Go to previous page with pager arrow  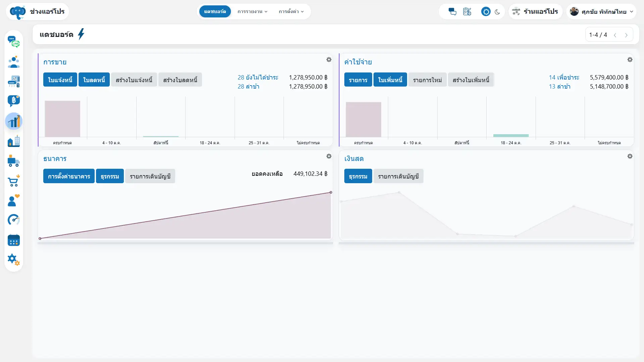[x=615, y=35]
